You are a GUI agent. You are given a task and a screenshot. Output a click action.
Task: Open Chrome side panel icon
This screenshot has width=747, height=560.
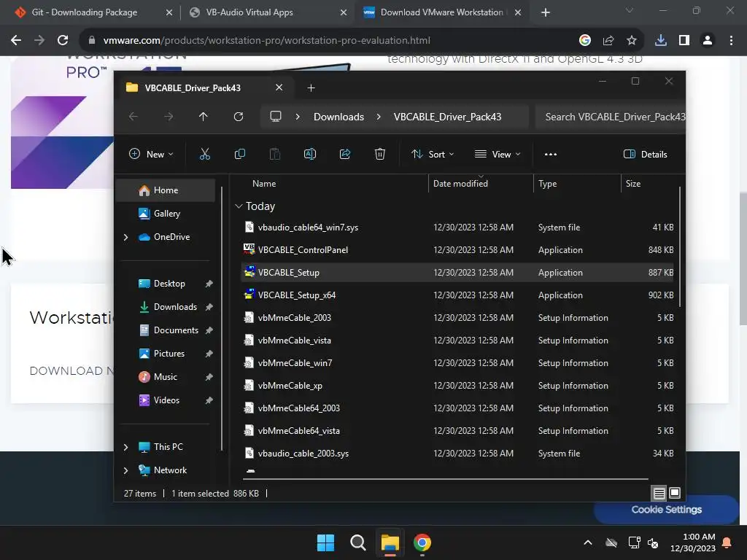pyautogui.click(x=684, y=41)
